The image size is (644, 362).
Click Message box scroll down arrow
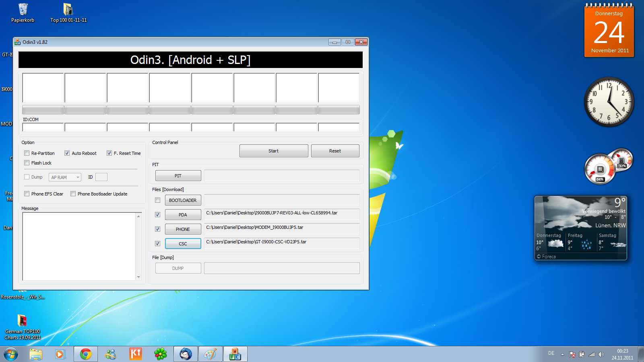pos(139,277)
